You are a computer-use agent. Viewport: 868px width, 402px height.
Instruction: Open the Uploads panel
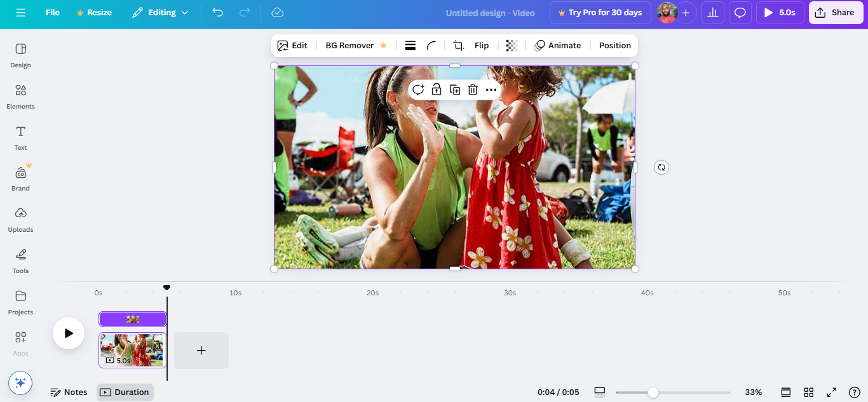[20, 219]
